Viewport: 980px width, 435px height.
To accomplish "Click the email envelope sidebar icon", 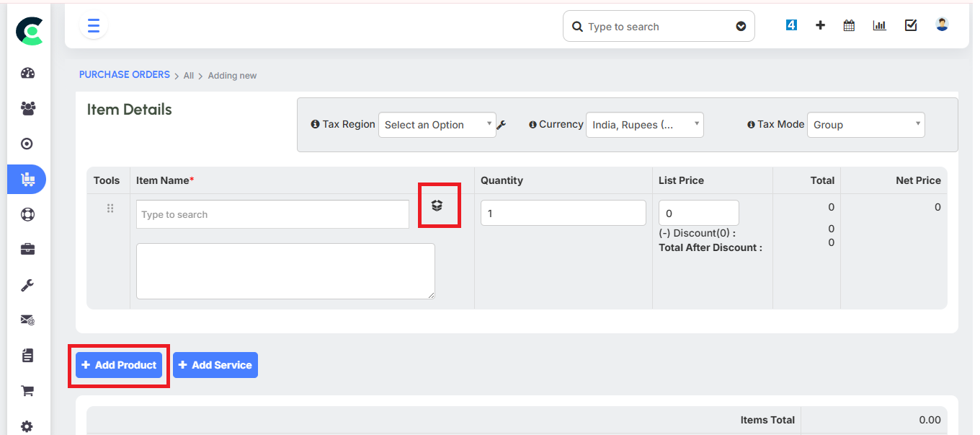I will [27, 320].
